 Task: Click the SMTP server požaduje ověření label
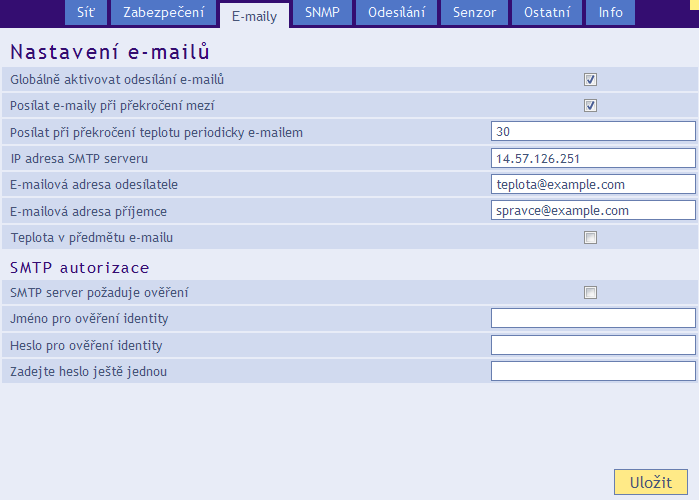(99, 292)
